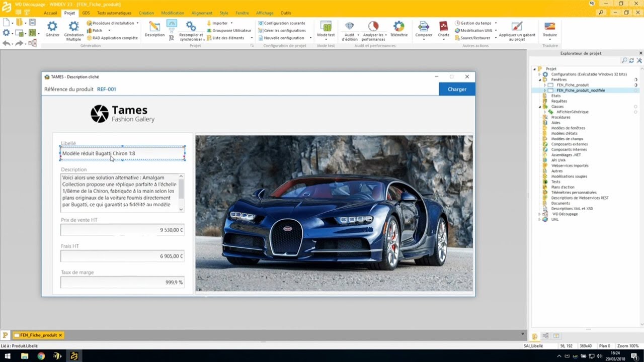Image resolution: width=644 pixels, height=362 pixels.
Task: Click the project dashboard gauge icon
Action: pos(172,24)
